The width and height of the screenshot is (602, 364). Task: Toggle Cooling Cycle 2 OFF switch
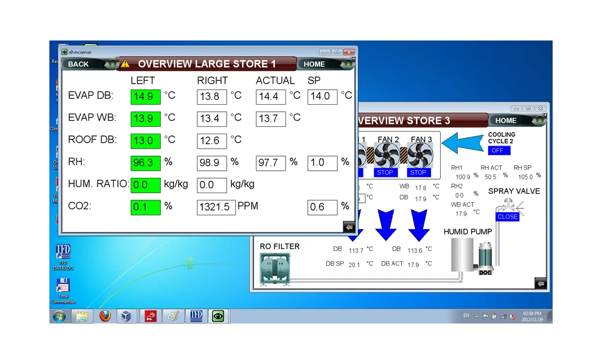point(498,150)
